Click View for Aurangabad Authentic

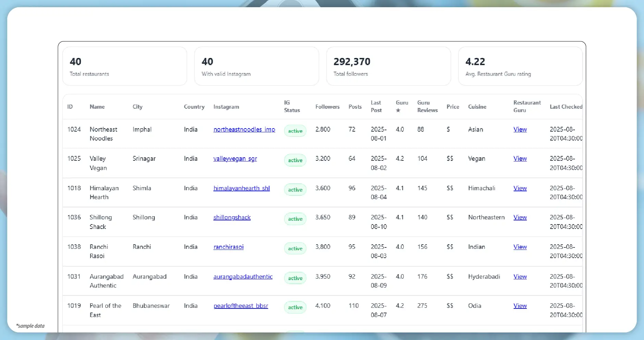(x=520, y=276)
